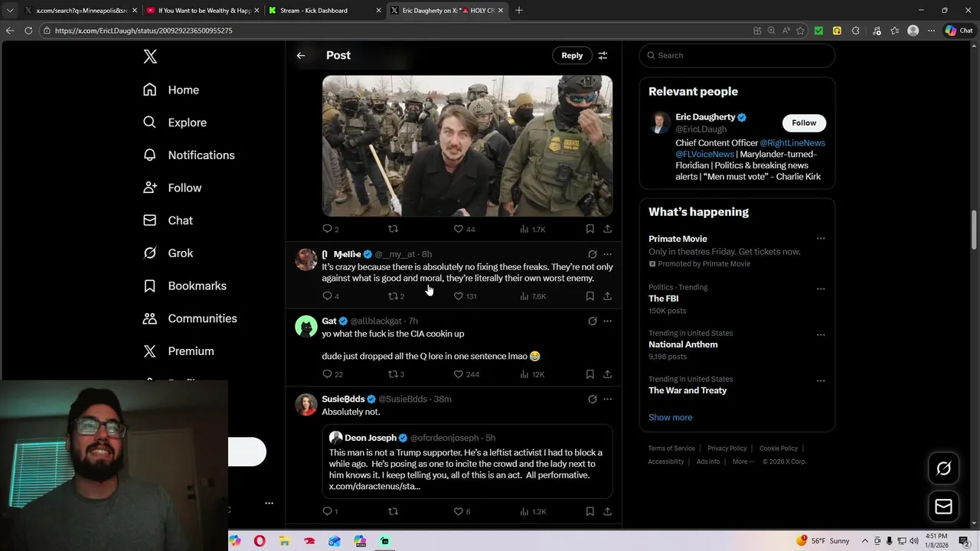Reload the page
The width and height of the screenshot is (980, 551).
tap(28, 31)
